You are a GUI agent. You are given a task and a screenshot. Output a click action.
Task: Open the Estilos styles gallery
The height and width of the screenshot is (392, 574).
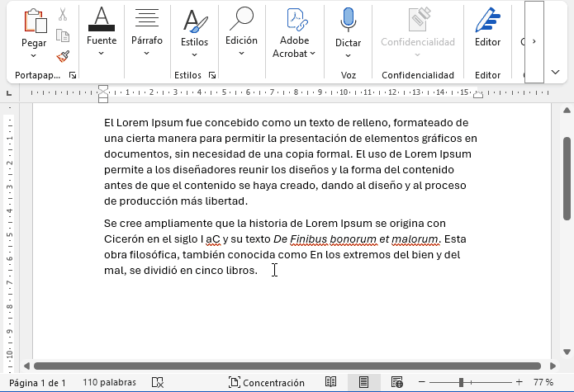pos(194,33)
